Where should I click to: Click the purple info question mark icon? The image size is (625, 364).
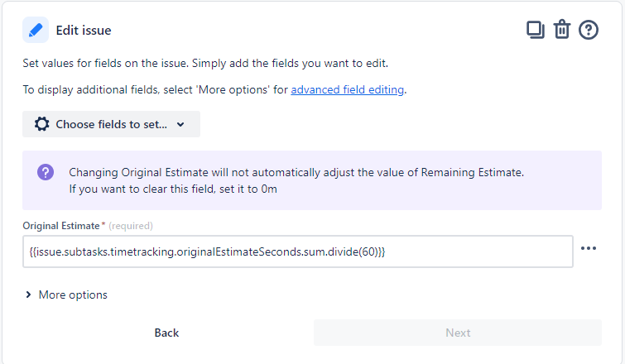click(x=46, y=172)
